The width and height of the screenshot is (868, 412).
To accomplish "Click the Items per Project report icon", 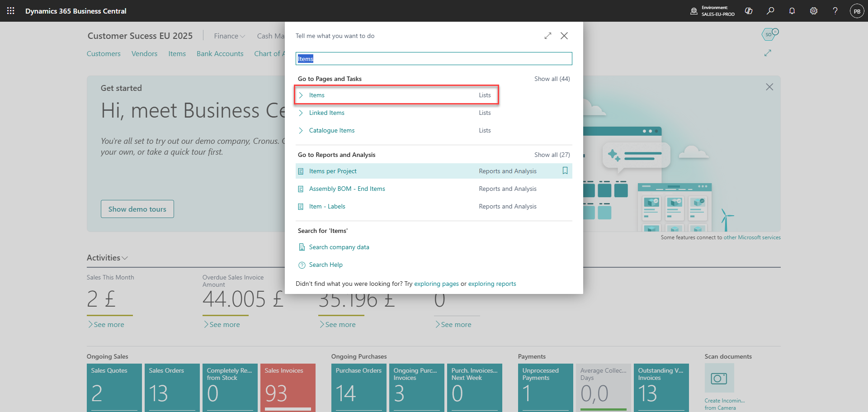I will (301, 171).
